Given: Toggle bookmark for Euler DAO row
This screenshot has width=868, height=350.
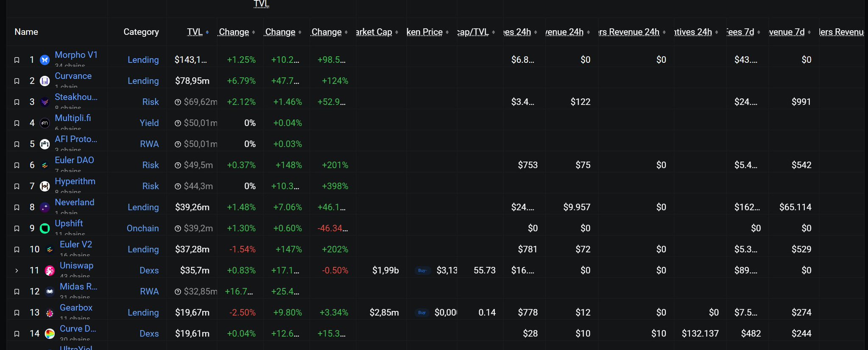Looking at the screenshot, I should tap(17, 165).
